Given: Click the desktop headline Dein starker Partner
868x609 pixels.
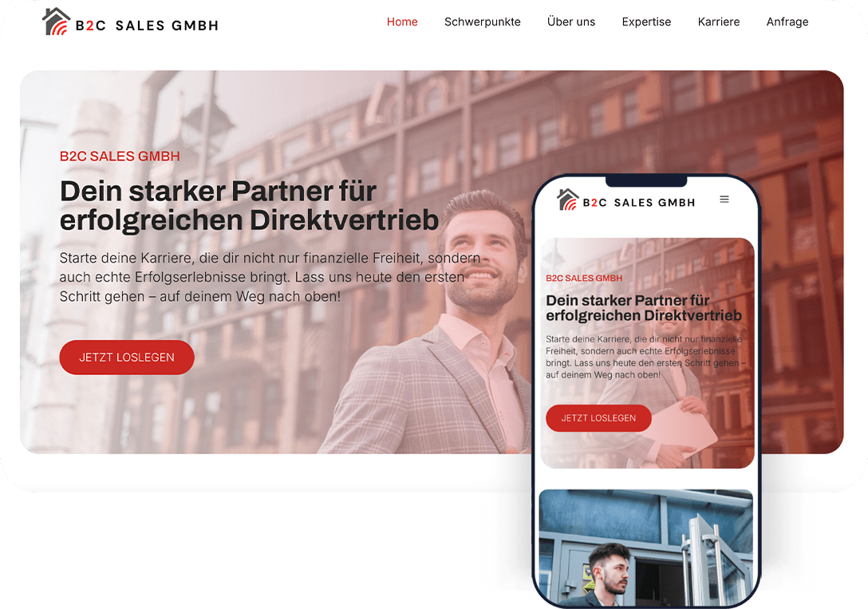Looking at the screenshot, I should click(x=249, y=205).
